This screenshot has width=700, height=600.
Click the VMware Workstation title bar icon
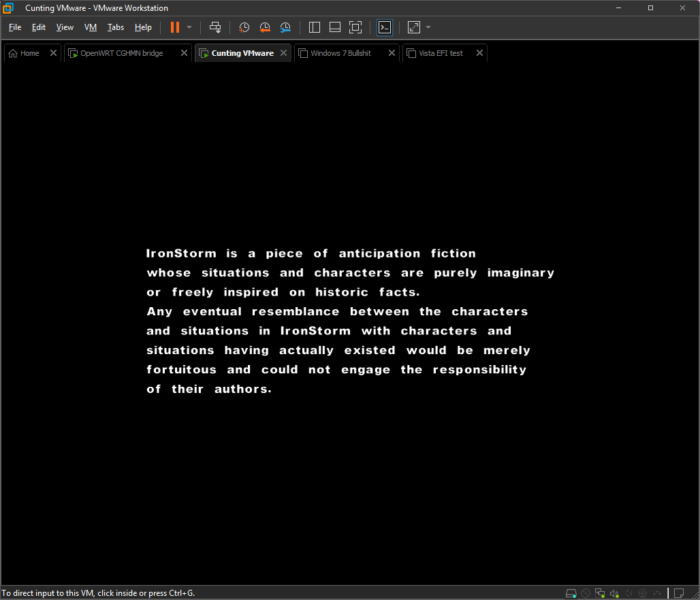(8, 8)
